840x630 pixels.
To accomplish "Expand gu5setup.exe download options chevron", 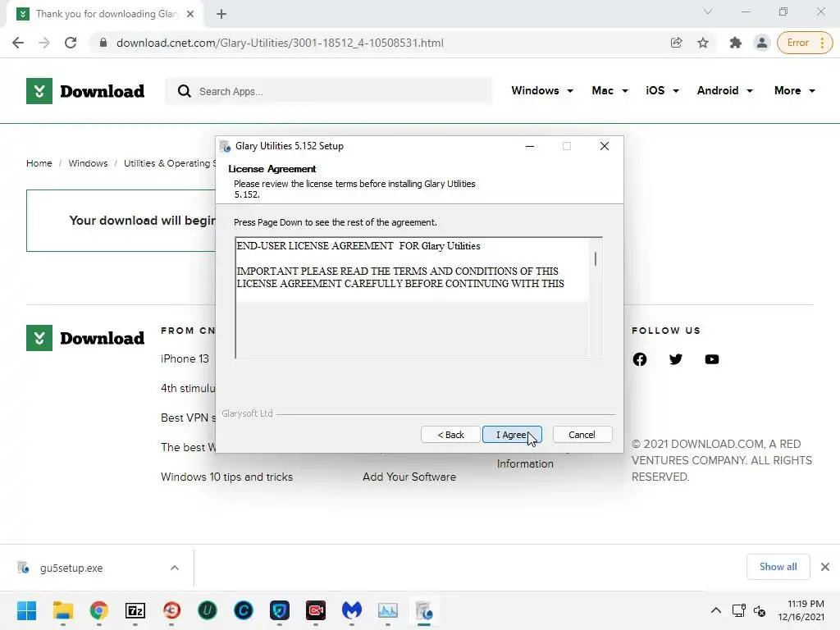I will pos(175,568).
